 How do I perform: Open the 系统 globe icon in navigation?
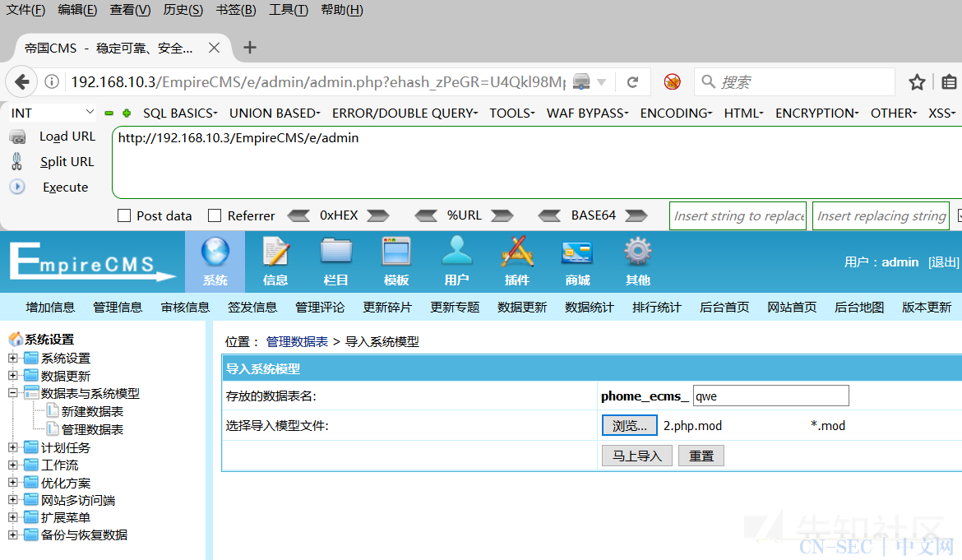point(215,252)
